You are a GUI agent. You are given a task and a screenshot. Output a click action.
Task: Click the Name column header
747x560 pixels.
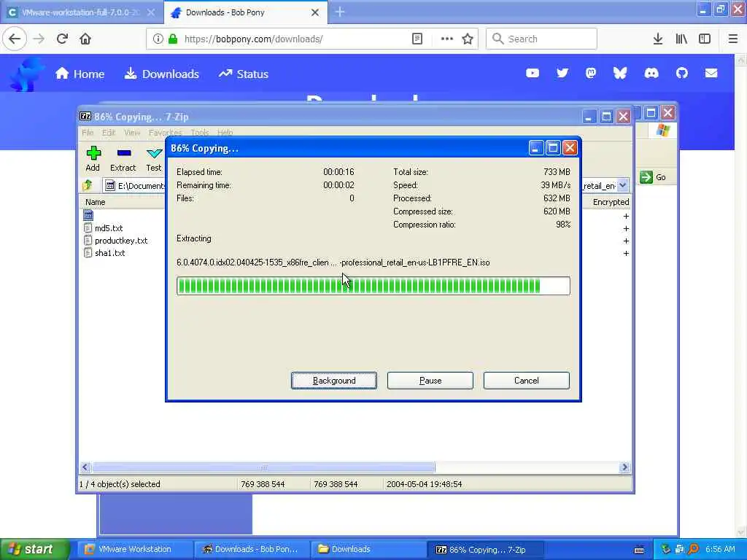point(96,202)
